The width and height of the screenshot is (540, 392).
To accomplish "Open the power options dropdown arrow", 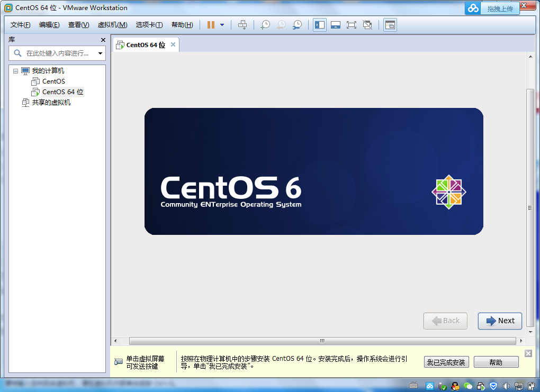I will (x=222, y=25).
